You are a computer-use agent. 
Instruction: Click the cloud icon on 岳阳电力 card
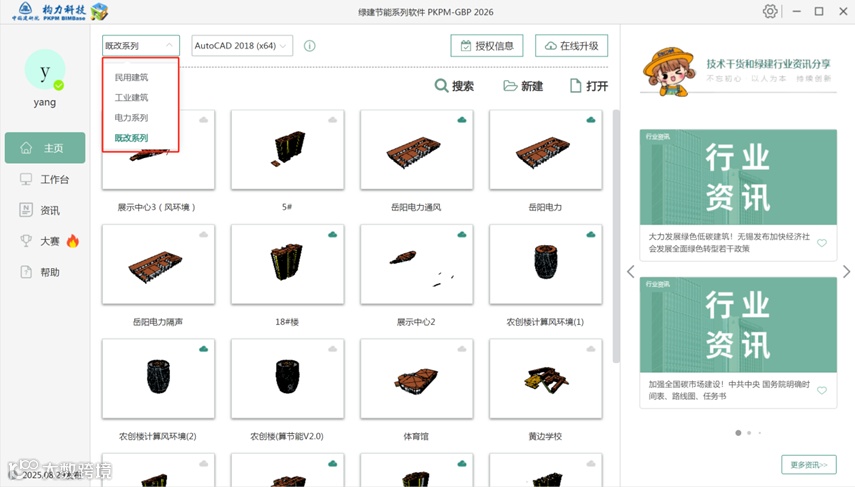(x=591, y=119)
